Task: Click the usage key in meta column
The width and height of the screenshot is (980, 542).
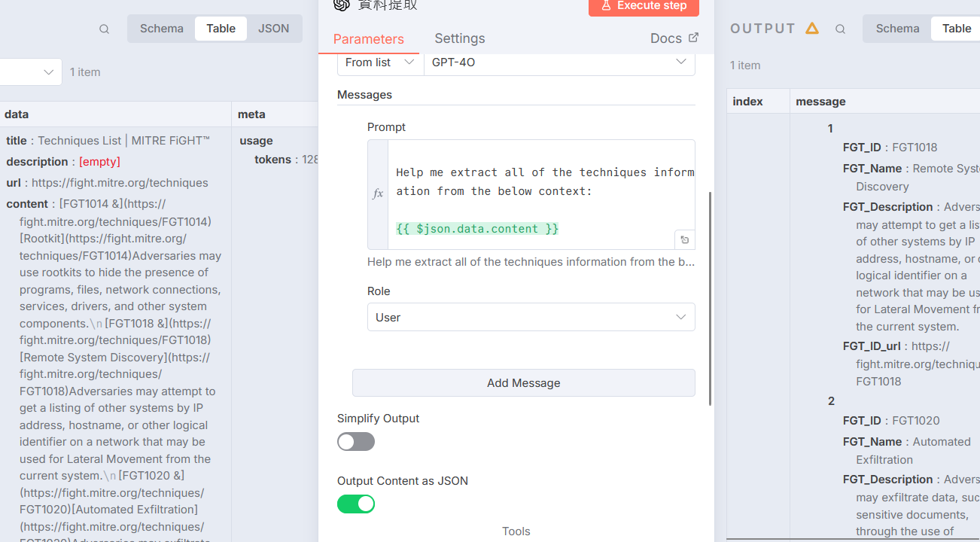Action: click(x=256, y=141)
